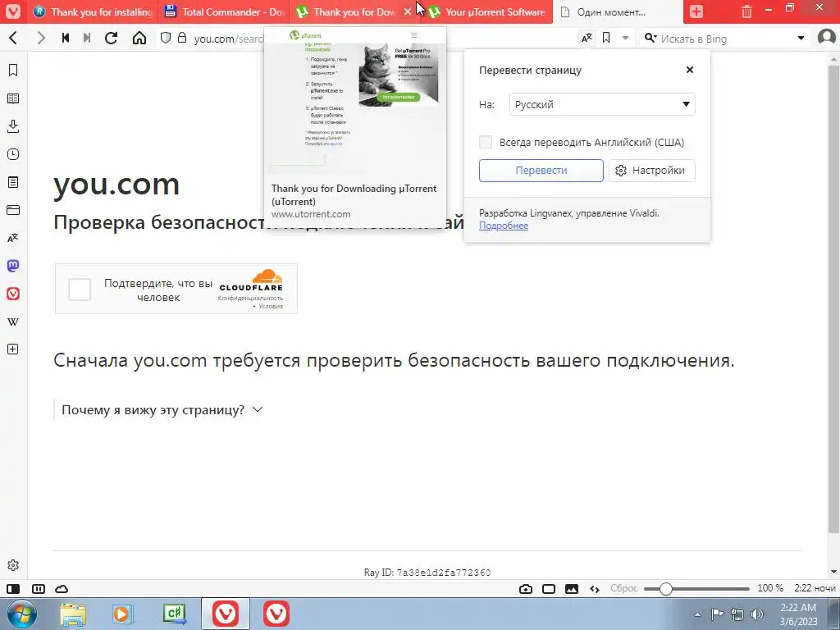The width and height of the screenshot is (840, 630).
Task: Toggle the side panel visibility
Action: 13,589
